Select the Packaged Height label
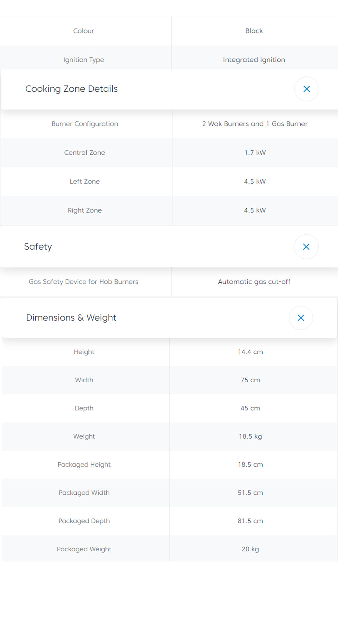The height and width of the screenshot is (644, 338). (84, 465)
